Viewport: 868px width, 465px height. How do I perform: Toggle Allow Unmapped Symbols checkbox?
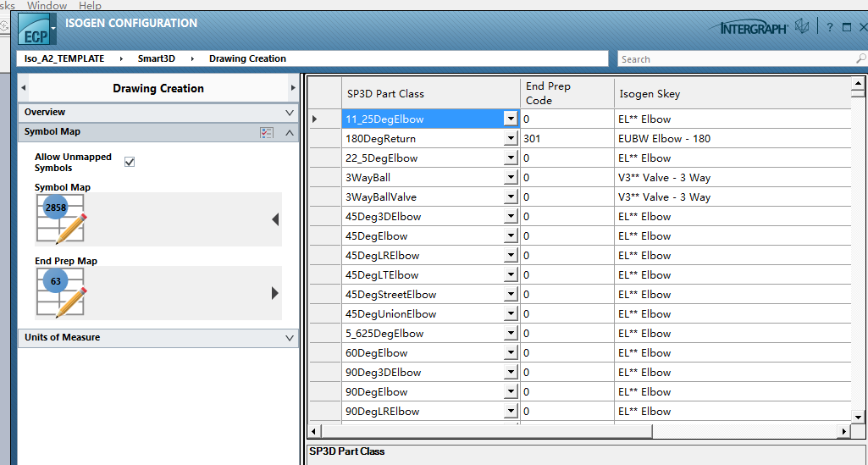pyautogui.click(x=130, y=162)
